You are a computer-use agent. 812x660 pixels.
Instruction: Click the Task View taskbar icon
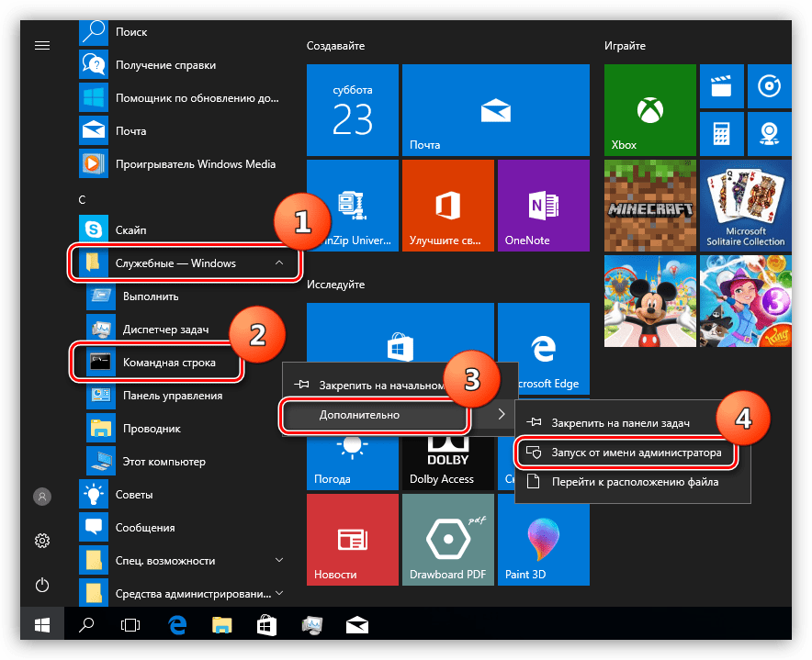pos(130,626)
